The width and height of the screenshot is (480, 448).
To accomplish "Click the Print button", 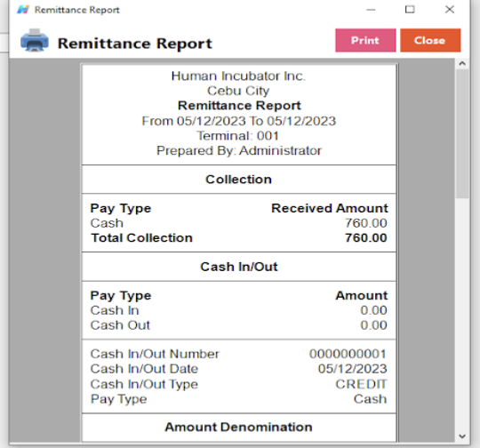I will pyautogui.click(x=365, y=40).
